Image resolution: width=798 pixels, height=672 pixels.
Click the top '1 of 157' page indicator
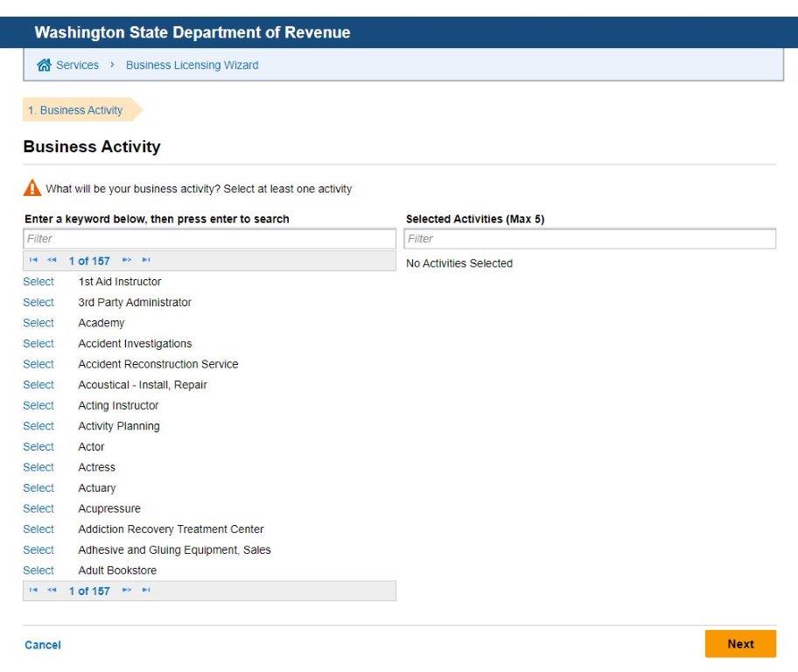pyautogui.click(x=89, y=261)
